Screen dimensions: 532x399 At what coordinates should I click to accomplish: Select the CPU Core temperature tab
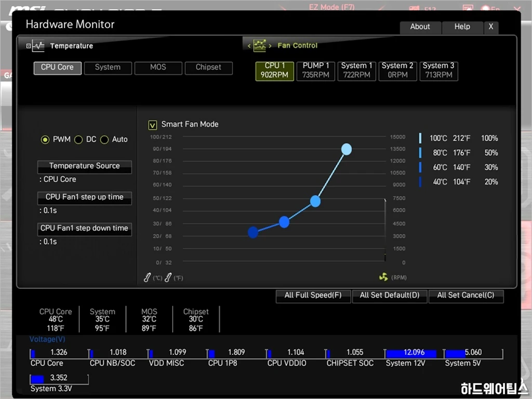57,68
